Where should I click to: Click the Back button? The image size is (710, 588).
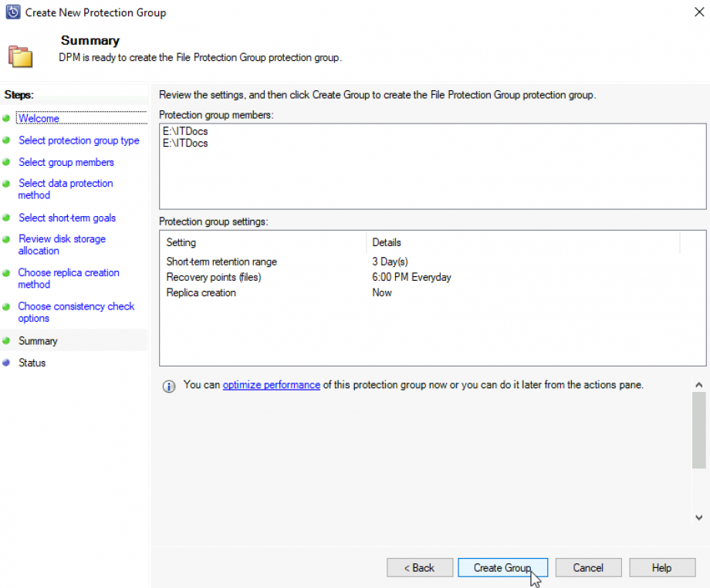pos(420,567)
